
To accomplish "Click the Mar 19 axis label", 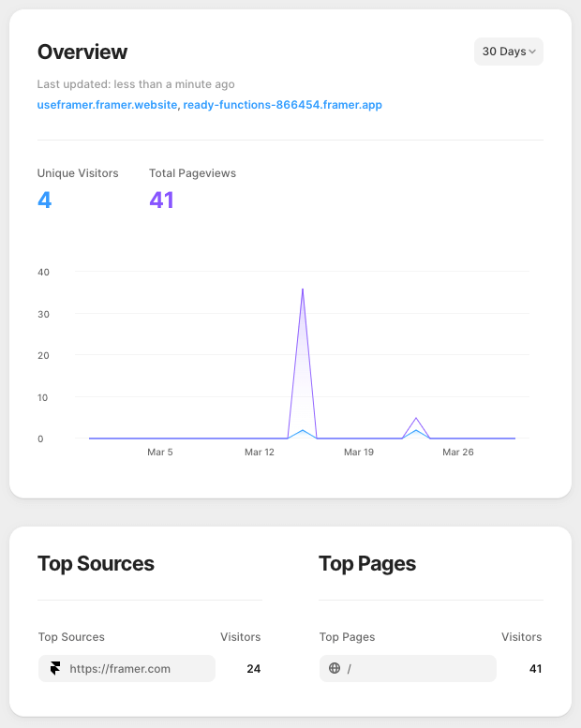I will point(359,453).
